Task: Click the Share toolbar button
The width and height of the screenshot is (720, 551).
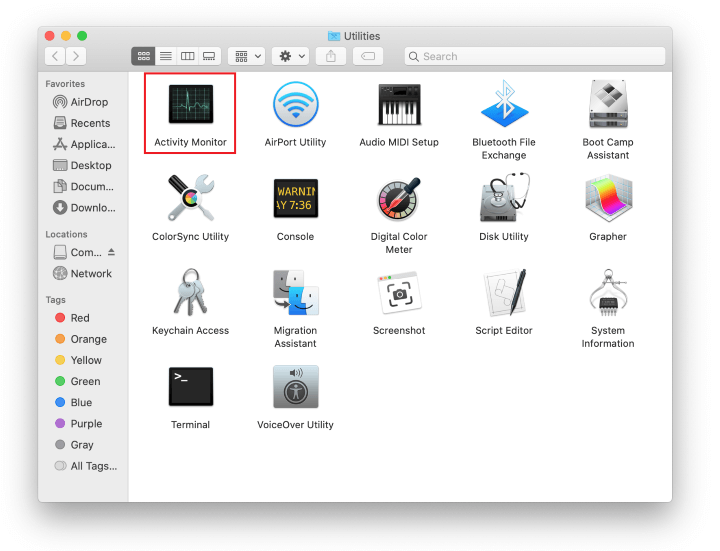Action: click(331, 56)
